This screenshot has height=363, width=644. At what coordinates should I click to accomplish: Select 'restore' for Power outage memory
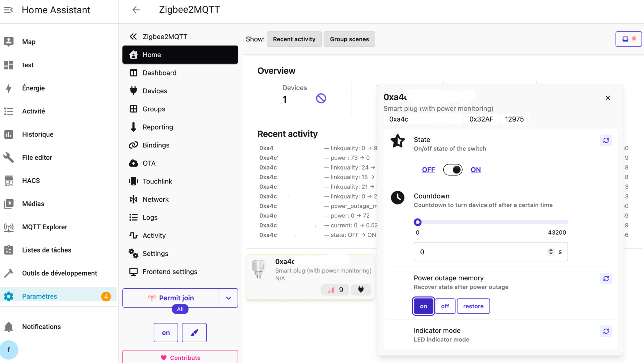(473, 306)
